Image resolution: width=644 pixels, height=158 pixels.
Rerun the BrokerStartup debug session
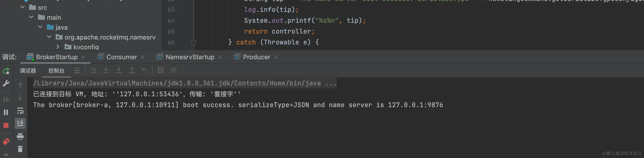coord(6,71)
